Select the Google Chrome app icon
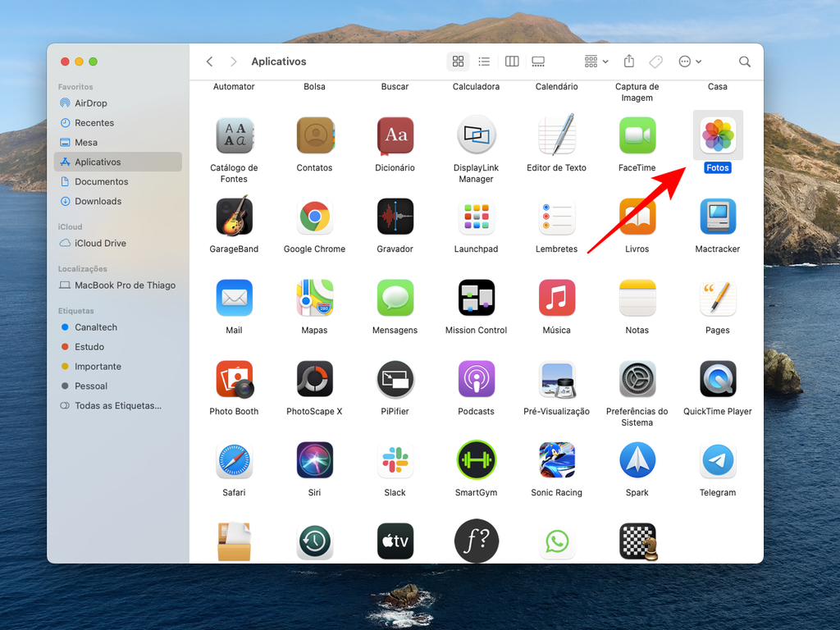840x630 pixels. click(x=314, y=217)
